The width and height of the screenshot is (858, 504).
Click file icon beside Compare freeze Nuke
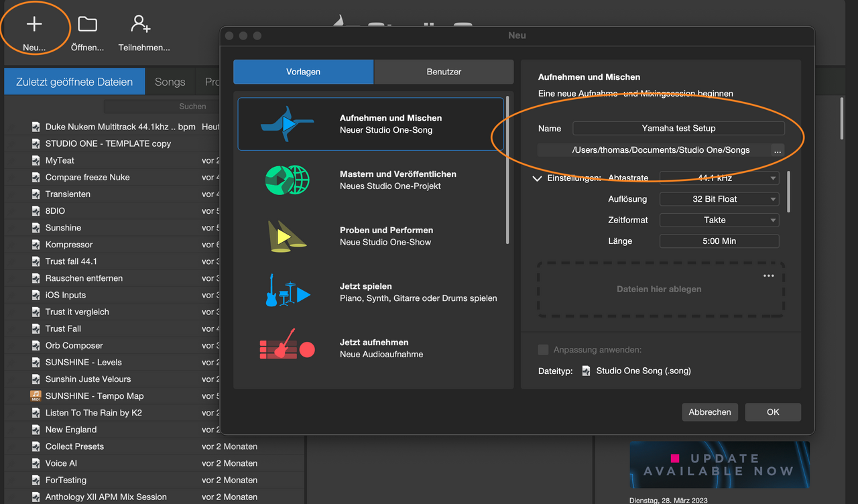tap(36, 177)
